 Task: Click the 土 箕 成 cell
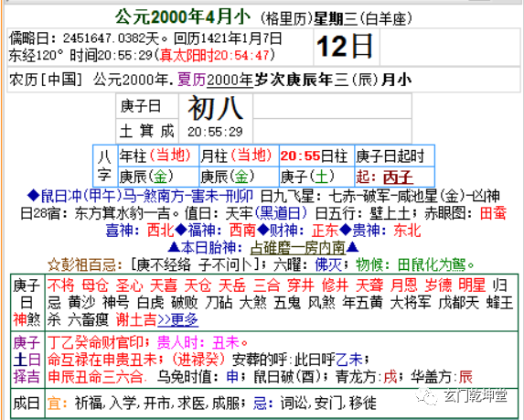pyautogui.click(x=147, y=131)
